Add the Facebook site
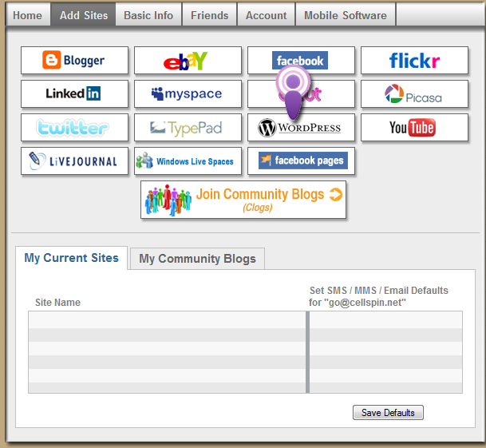486x448 pixels. (x=301, y=60)
